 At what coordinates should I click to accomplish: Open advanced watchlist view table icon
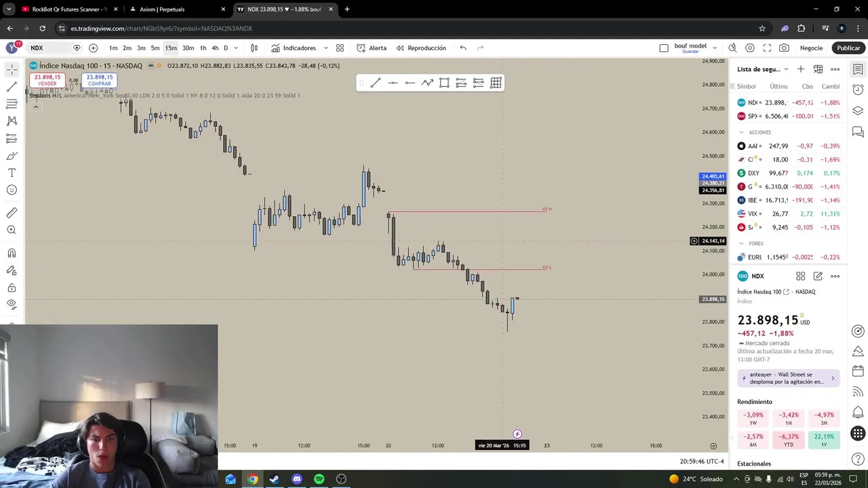pyautogui.click(x=818, y=69)
